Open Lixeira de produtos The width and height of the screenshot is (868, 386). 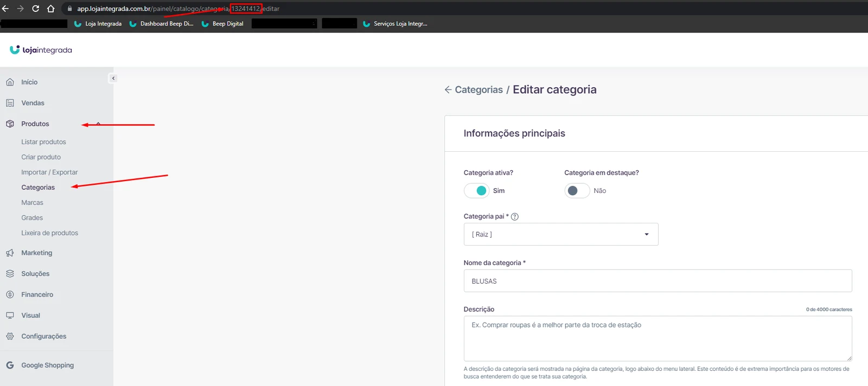49,233
